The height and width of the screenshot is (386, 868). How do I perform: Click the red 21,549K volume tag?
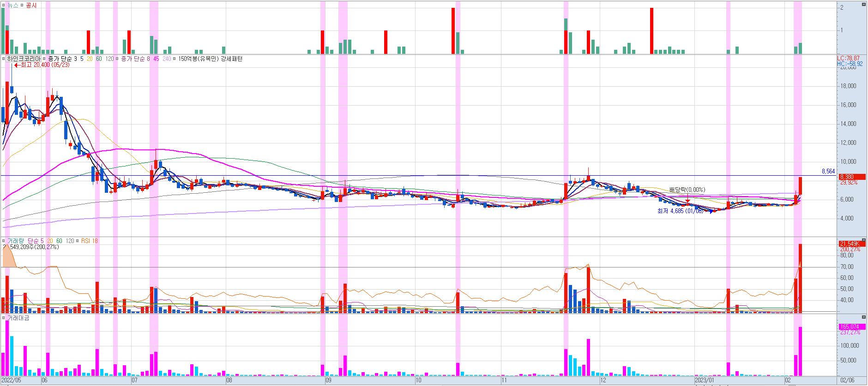tap(852, 243)
